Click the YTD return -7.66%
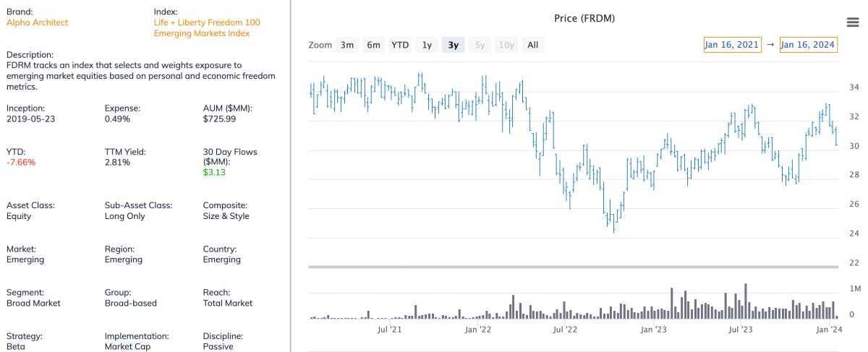The height and width of the screenshot is (352, 868). [x=21, y=162]
